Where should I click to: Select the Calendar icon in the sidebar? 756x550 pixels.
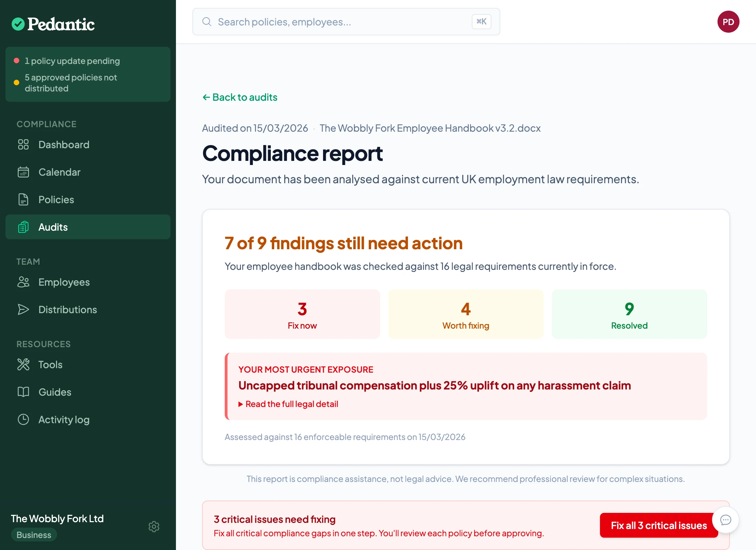click(x=23, y=172)
